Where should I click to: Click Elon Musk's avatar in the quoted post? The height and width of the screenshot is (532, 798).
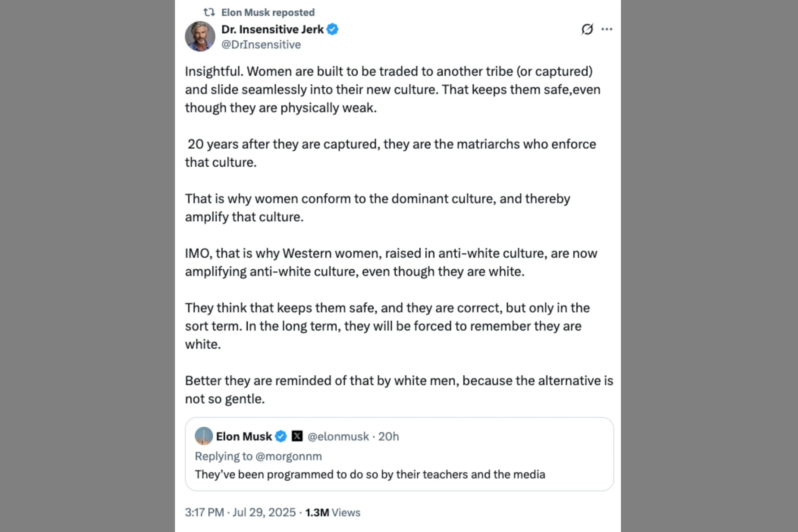204,436
